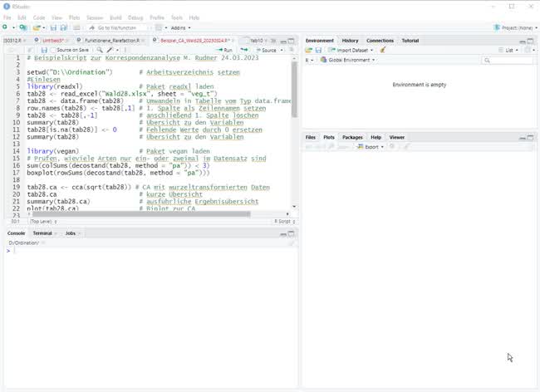The image size is (540, 392).
Task: Click the load workspace icon in Environment pane
Action: click(x=308, y=51)
